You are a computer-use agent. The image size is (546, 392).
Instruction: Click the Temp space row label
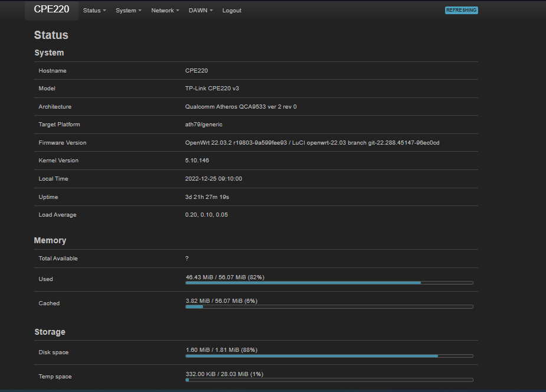(x=55, y=376)
